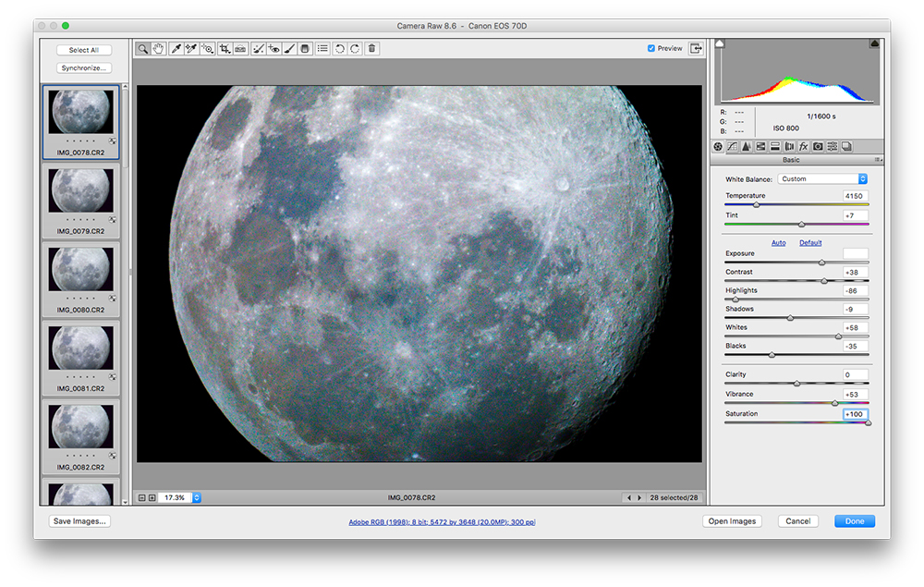Select the Graduated Filter tool

(305, 48)
